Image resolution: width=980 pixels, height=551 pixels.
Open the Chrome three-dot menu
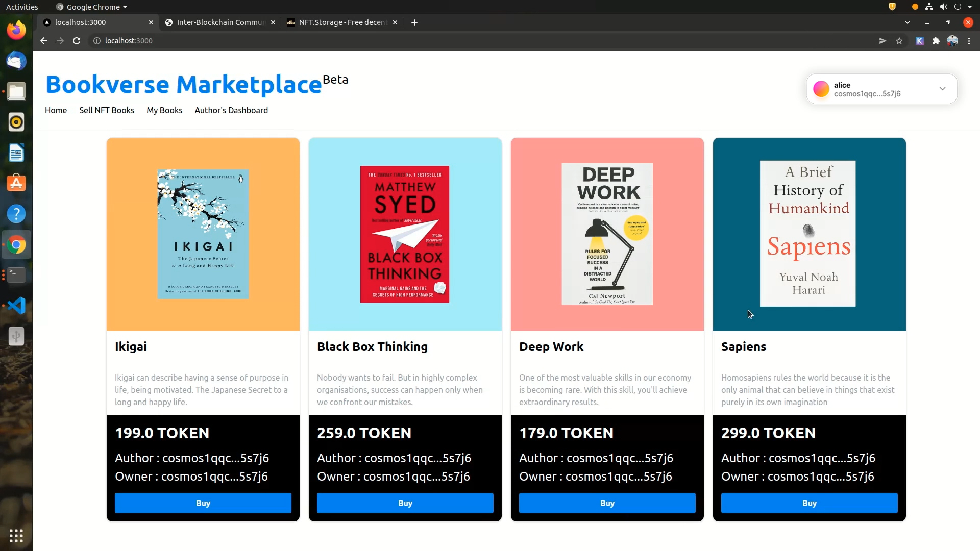tap(969, 41)
